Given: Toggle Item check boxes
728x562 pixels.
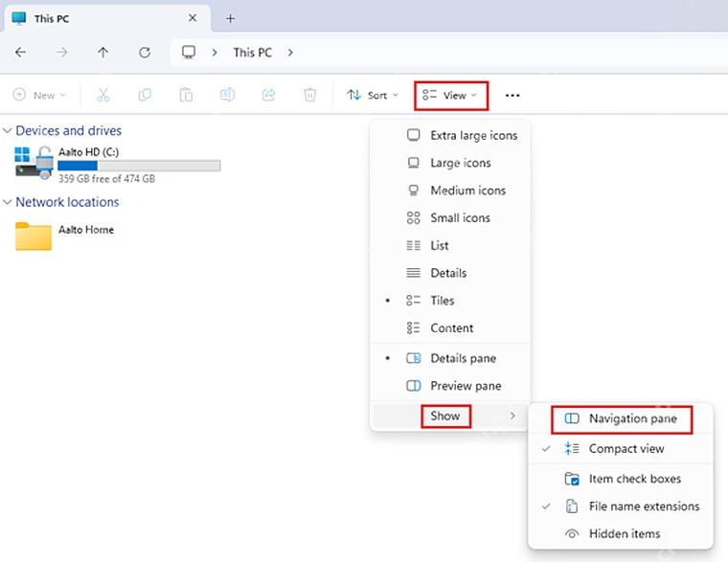Looking at the screenshot, I should [622, 479].
